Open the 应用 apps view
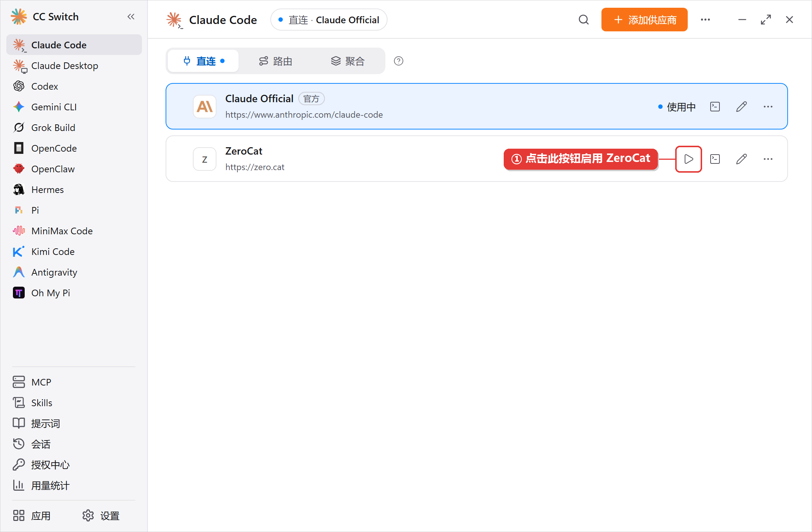The height and width of the screenshot is (532, 812). pyautogui.click(x=32, y=516)
